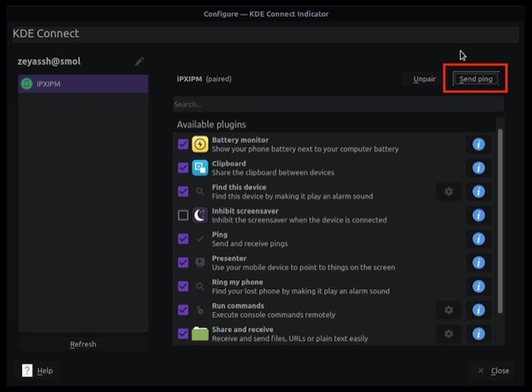Focus the plugin Search field

pyautogui.click(x=338, y=104)
